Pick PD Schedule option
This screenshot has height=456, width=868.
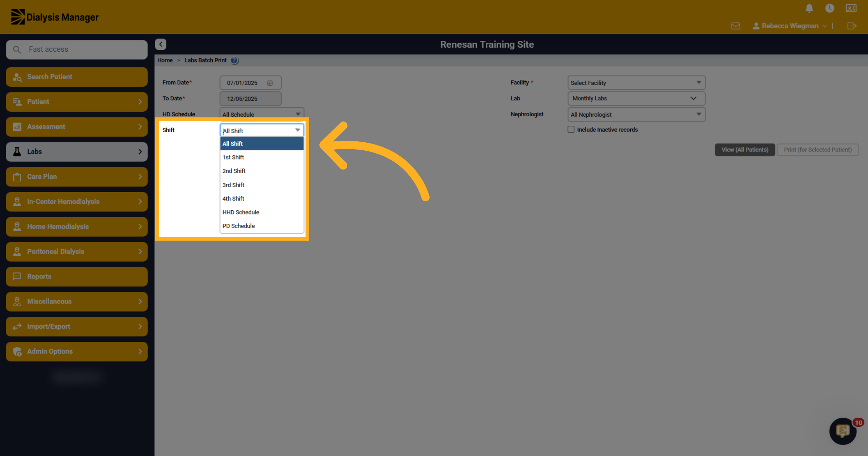(x=262, y=226)
